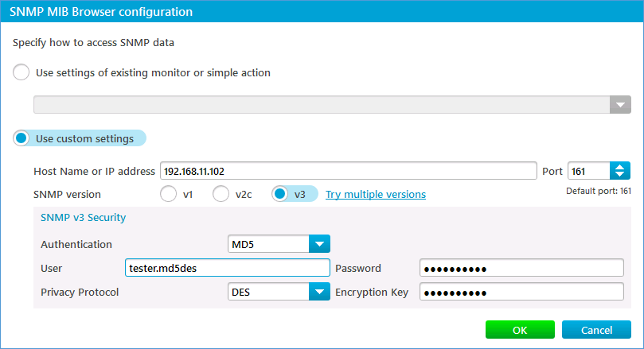
Task: Open the existing monitor dropdown arrow
Action: 620,105
